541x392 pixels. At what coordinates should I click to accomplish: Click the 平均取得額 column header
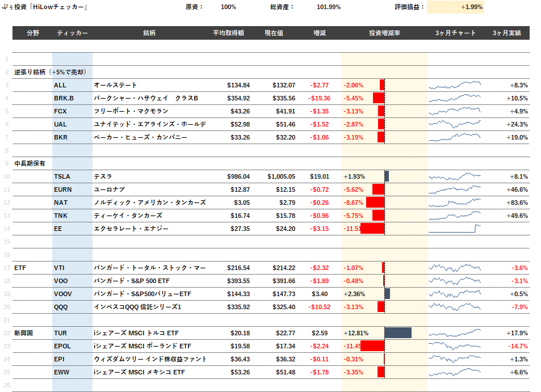coord(228,33)
